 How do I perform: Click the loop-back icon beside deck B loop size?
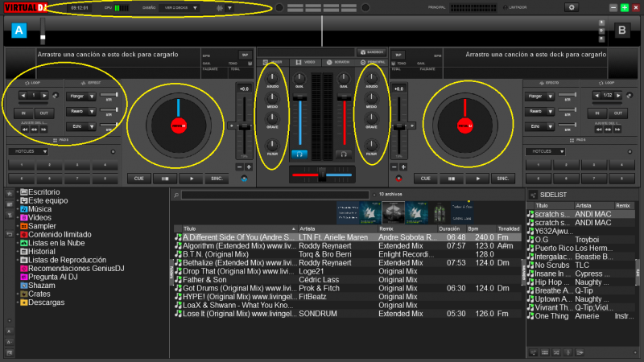pos(629,96)
